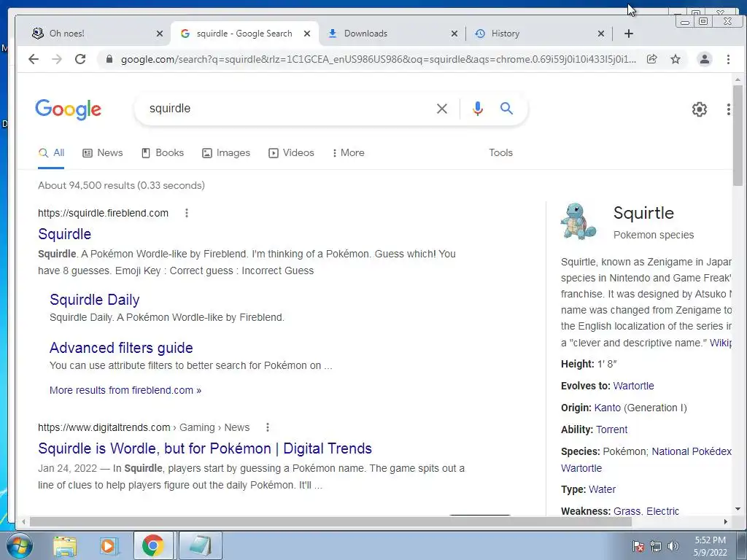Click the padlock site info icon

[x=109, y=59]
